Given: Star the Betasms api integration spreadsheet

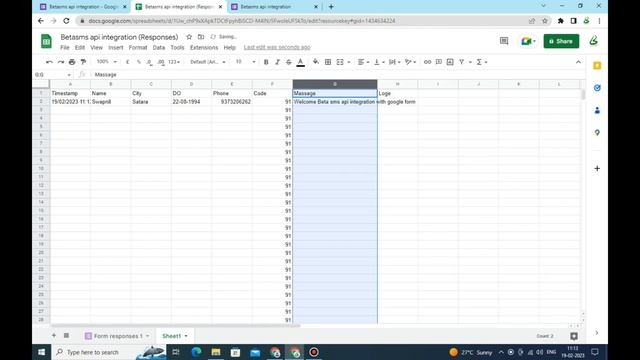Looking at the screenshot, I should click(189, 37).
